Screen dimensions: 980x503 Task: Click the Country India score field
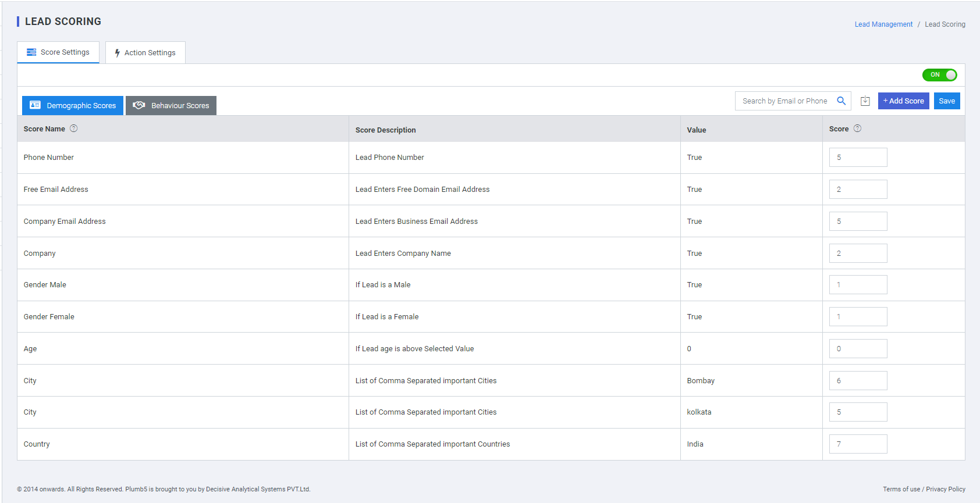pyautogui.click(x=858, y=444)
